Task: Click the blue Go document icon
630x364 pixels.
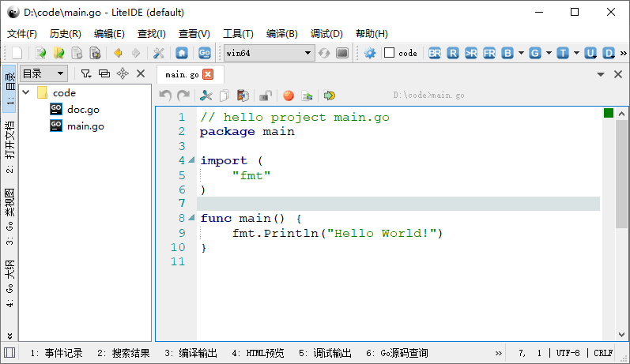Action: [x=205, y=53]
